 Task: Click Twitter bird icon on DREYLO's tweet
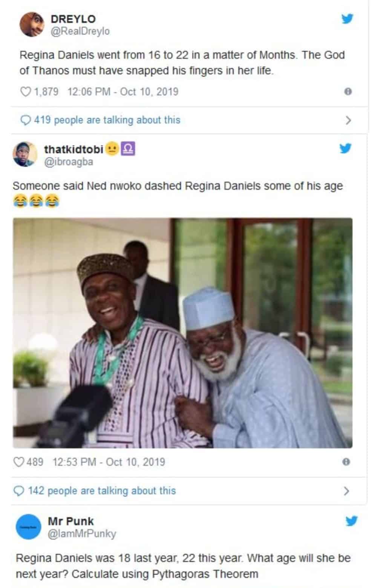tap(347, 18)
